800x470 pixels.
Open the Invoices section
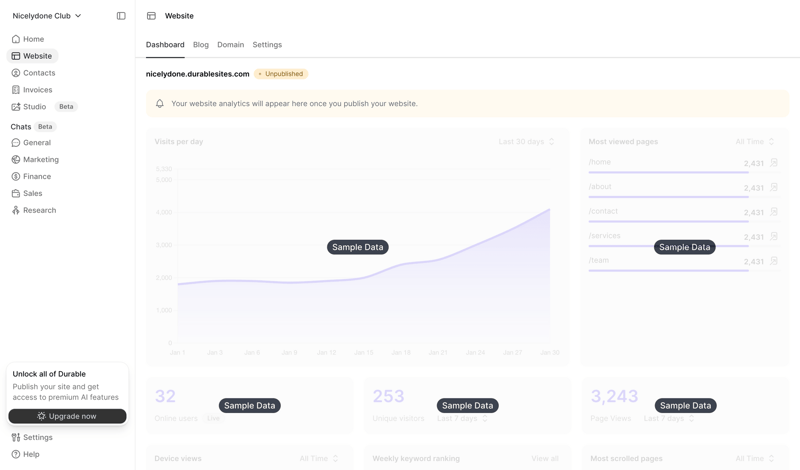37,90
